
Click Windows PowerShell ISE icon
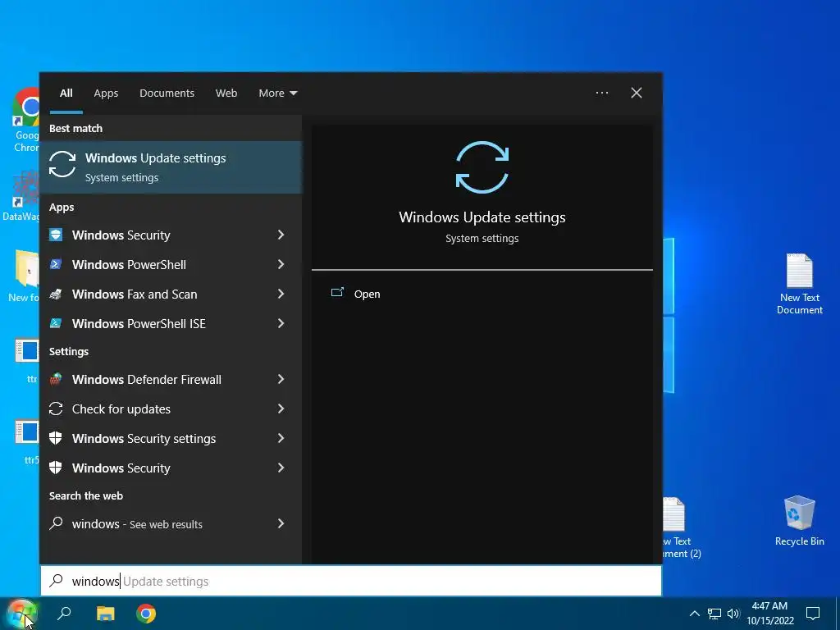click(x=56, y=323)
